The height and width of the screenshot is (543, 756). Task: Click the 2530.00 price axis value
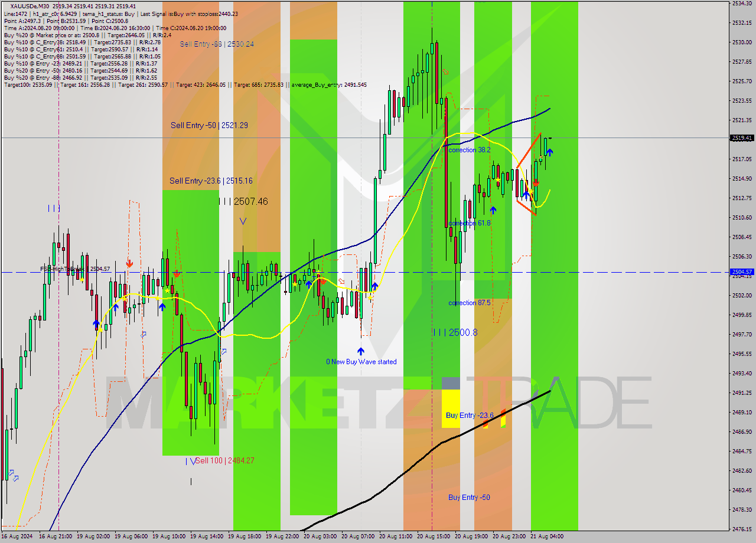[742, 42]
